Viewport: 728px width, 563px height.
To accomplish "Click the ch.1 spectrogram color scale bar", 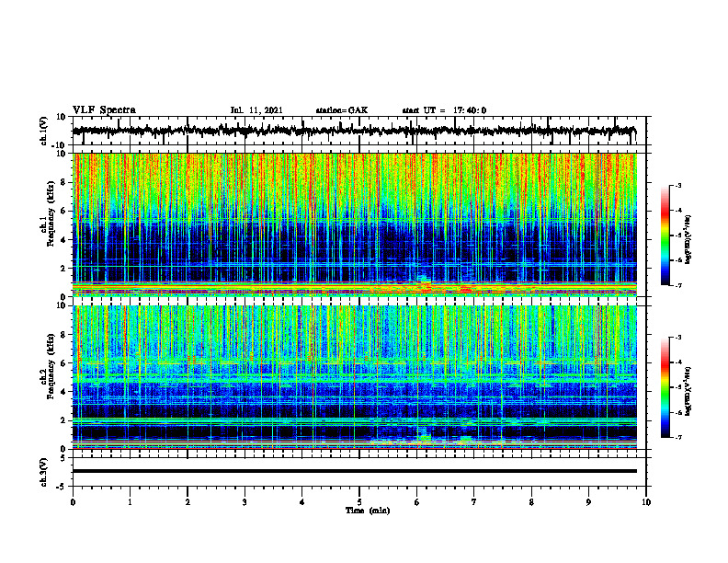I will click(x=665, y=236).
